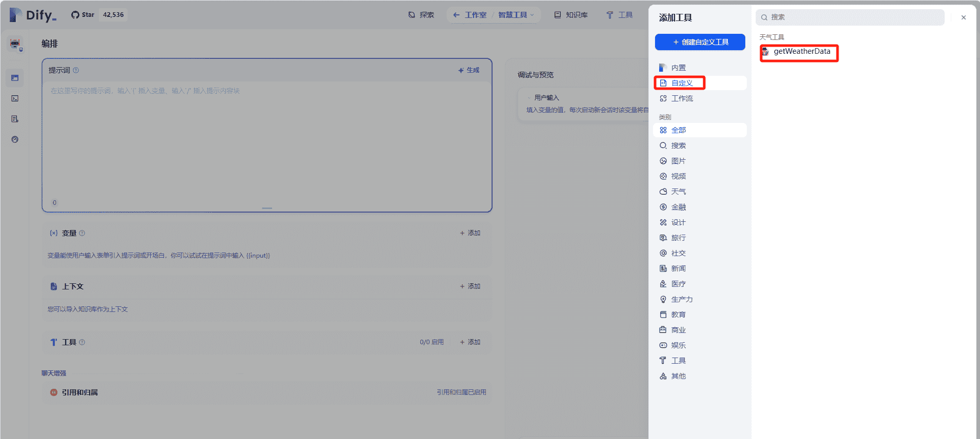Click the 提示词 help icon
Screen dimensions: 980x439
76,70
